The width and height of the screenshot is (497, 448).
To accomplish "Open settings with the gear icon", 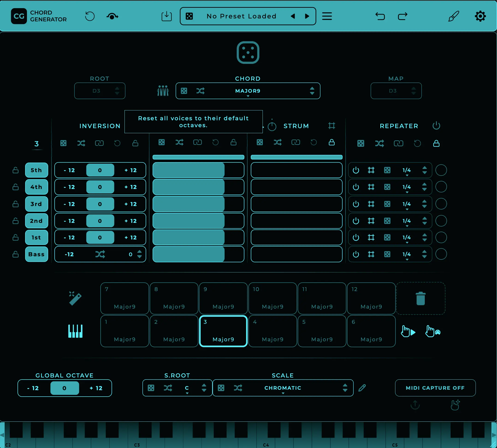I will 480,16.
